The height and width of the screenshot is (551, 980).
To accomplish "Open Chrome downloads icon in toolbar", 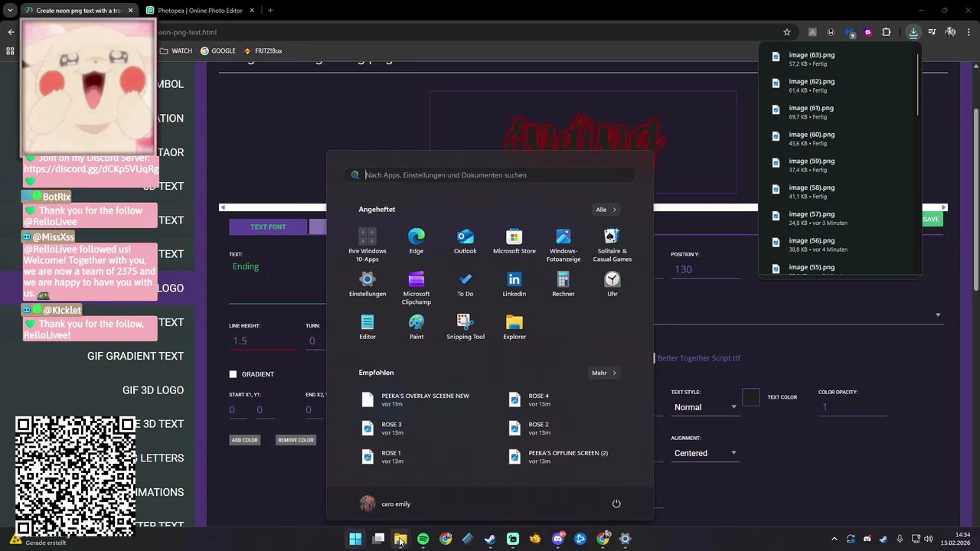I will tap(913, 32).
